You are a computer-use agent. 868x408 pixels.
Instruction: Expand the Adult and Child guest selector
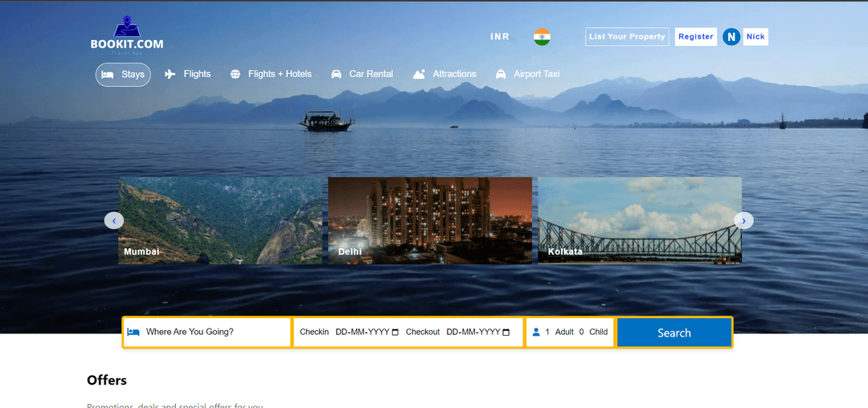575,332
